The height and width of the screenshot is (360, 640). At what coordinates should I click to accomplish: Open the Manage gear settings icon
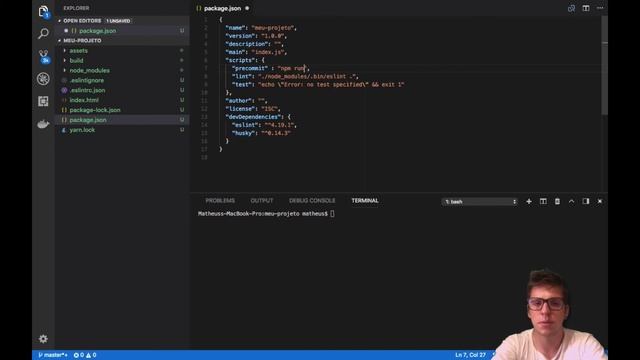[x=43, y=339]
